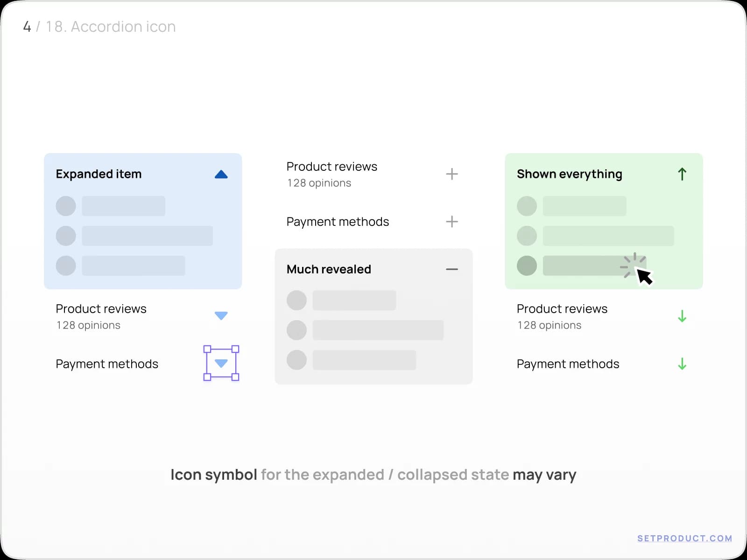Image resolution: width=747 pixels, height=560 pixels.
Task: Click the green down arrow beside Payment methods
Action: [x=682, y=364]
